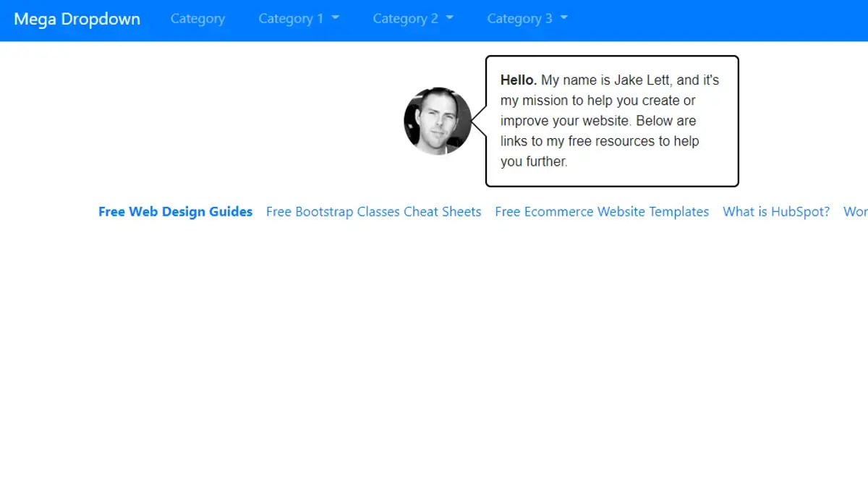Click Category 3 in the top navbar
This screenshot has width=868, height=489.
point(521,19)
